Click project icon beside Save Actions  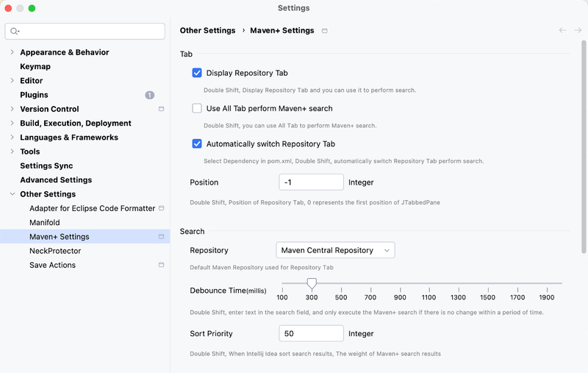(161, 265)
